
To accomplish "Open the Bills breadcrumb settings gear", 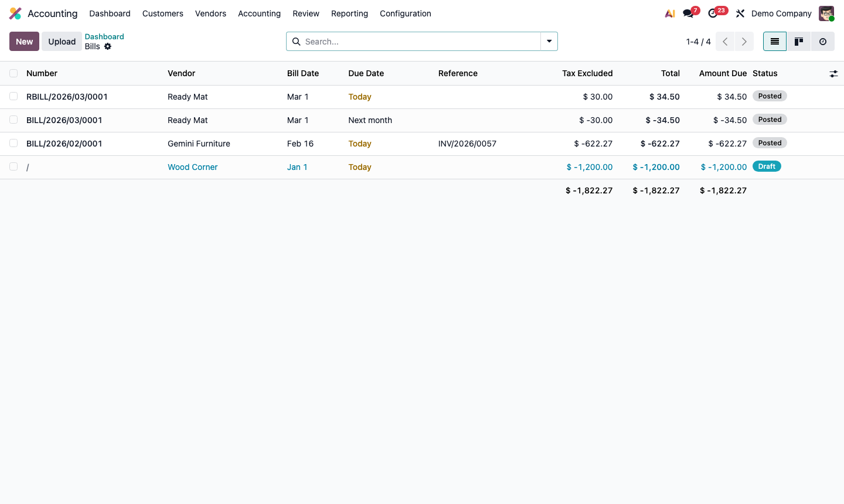I will click(107, 46).
